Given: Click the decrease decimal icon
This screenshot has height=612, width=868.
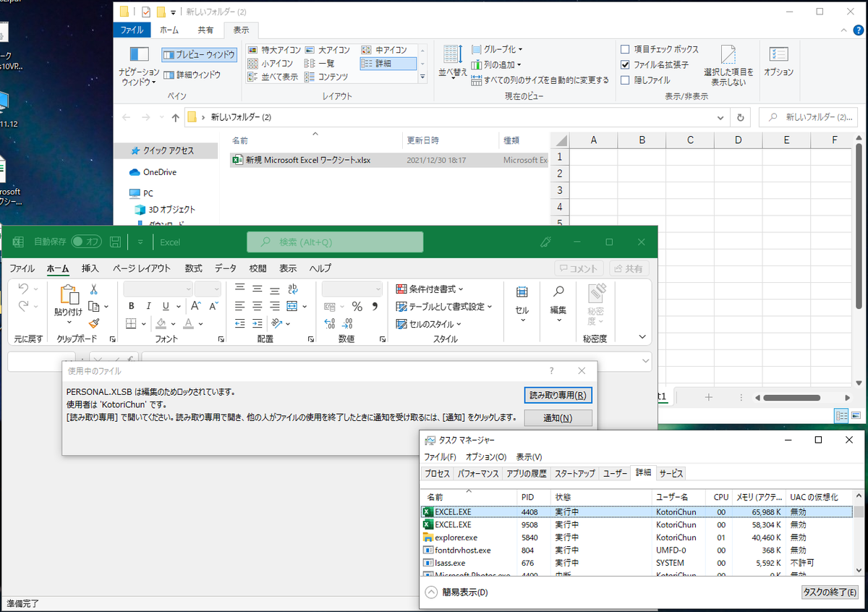Looking at the screenshot, I should tap(349, 323).
